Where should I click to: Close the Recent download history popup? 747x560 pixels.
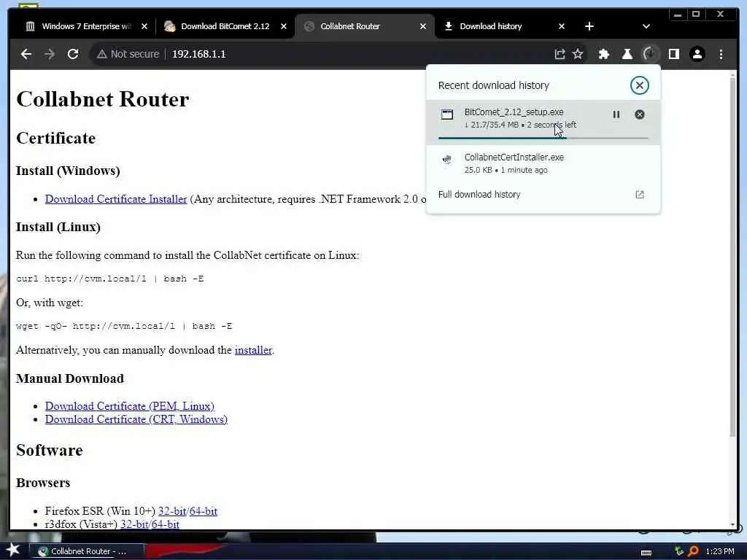[x=639, y=85]
